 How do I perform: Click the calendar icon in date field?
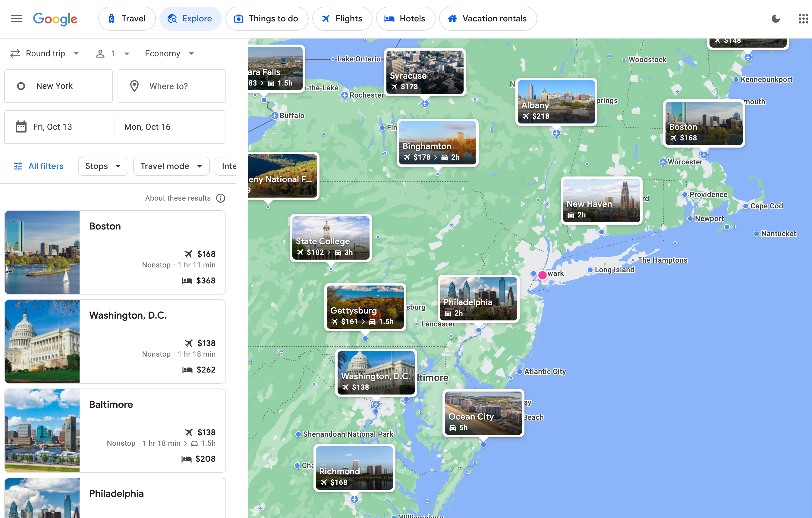[21, 127]
